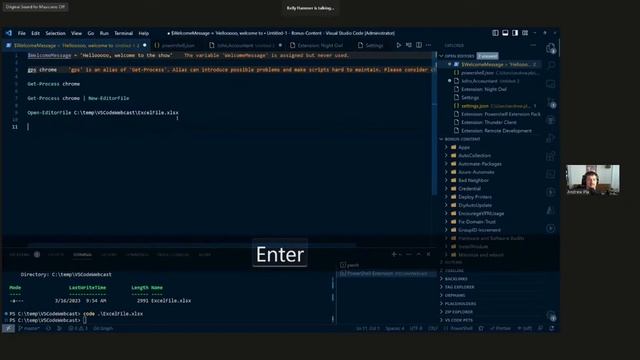The height and width of the screenshot is (360, 640).
Task: Expand the Backlinks section
Action: [x=456, y=279]
